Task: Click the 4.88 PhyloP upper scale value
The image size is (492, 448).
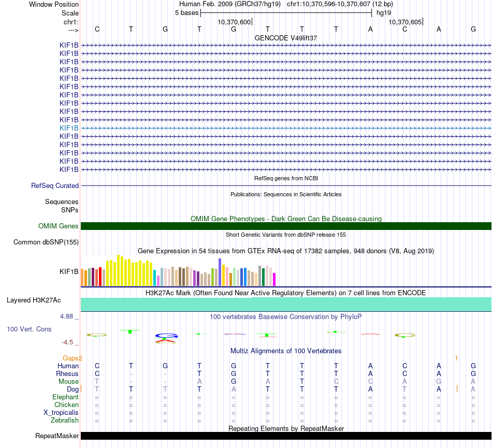Action: tap(66, 316)
